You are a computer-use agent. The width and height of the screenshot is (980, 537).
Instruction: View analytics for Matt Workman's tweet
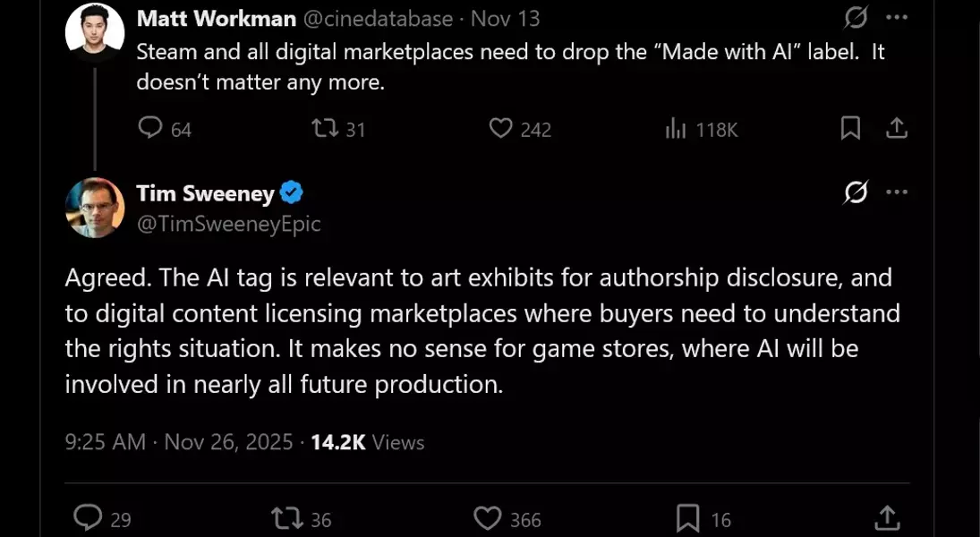(x=676, y=129)
